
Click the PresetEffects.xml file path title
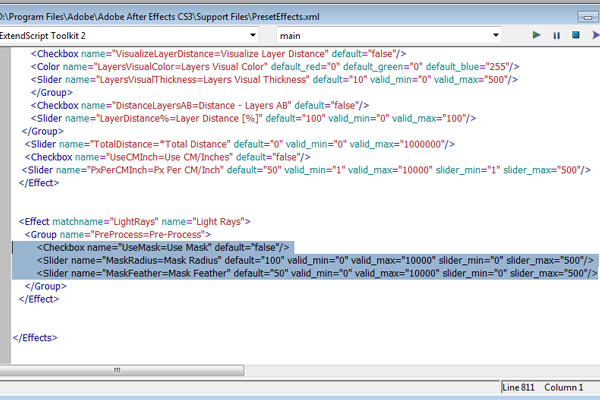point(159,17)
